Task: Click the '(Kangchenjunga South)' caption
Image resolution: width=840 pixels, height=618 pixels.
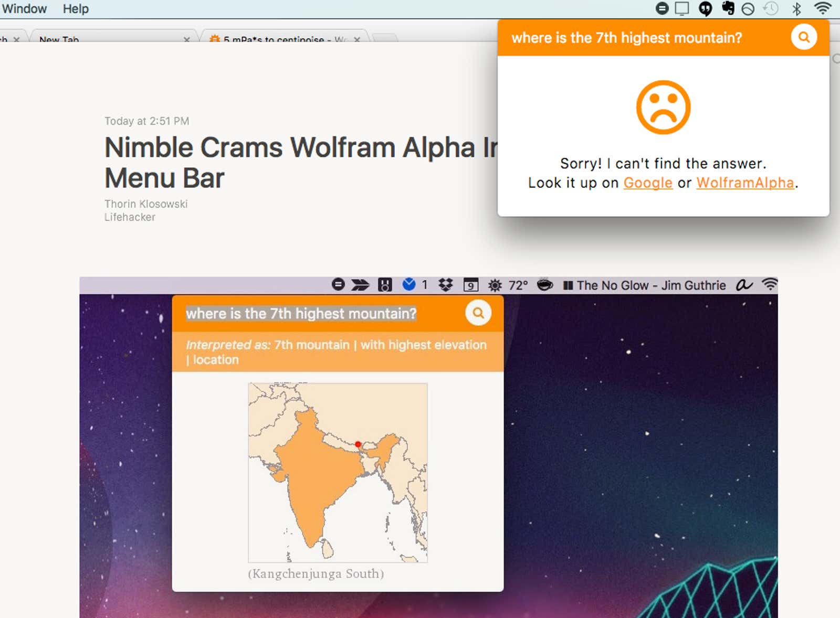Action: 316,573
